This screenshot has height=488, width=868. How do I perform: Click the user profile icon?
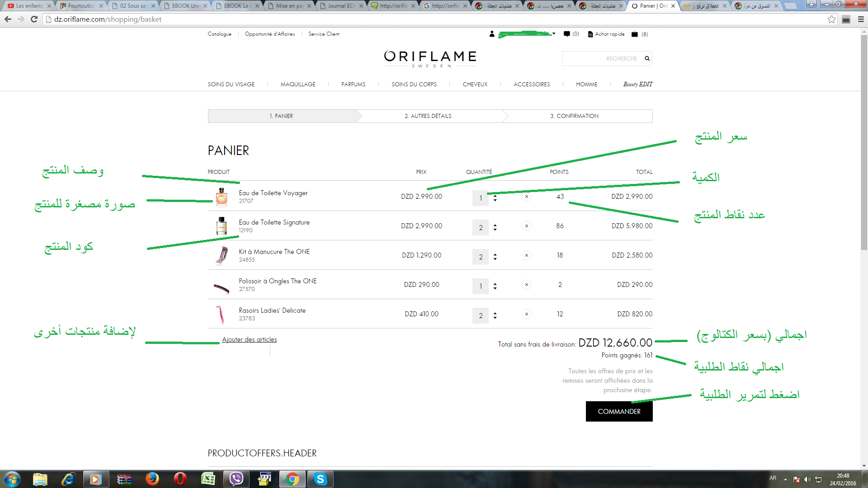pyautogui.click(x=492, y=34)
